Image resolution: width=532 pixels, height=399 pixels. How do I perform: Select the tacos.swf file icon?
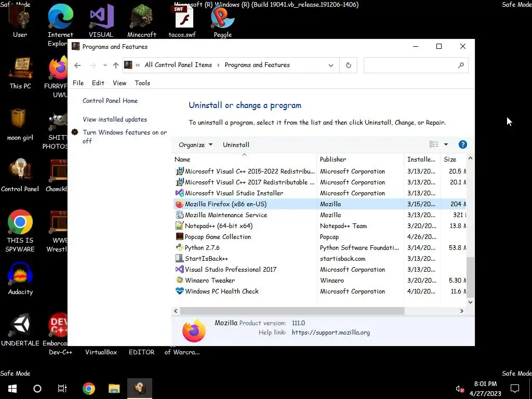pos(182,20)
